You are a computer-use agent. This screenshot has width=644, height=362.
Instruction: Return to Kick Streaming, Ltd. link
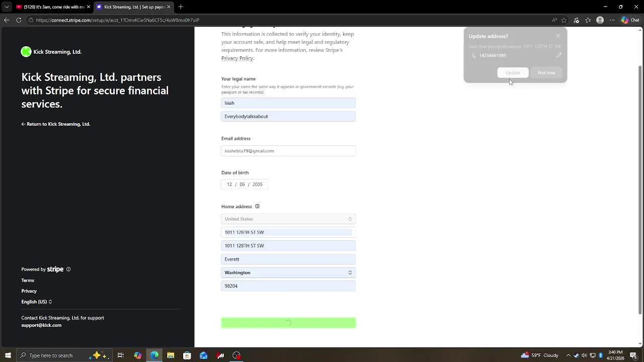click(56, 124)
